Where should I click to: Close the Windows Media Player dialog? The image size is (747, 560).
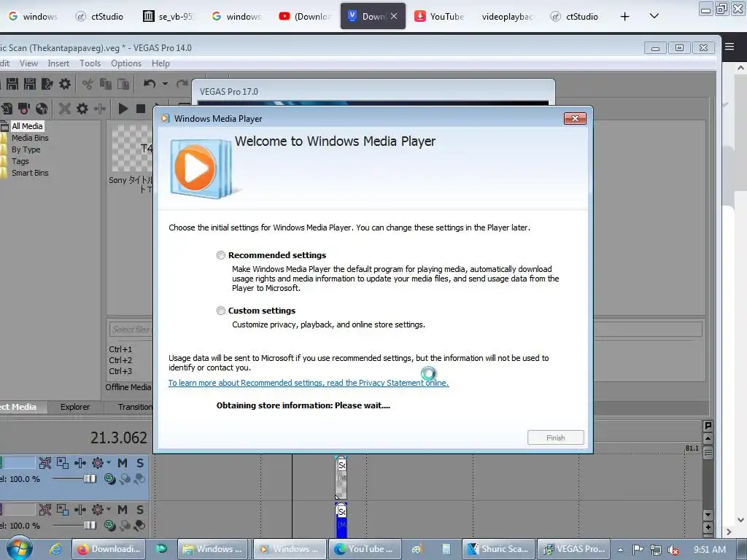click(575, 119)
